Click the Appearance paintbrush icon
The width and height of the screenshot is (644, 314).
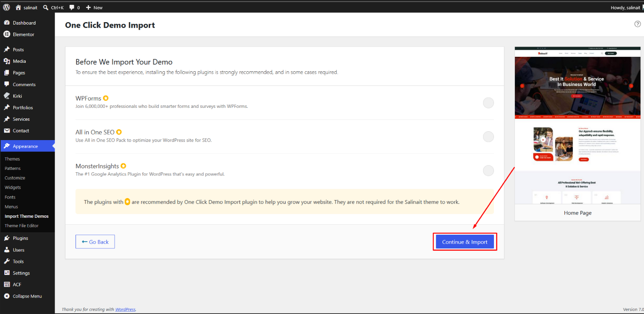click(7, 146)
